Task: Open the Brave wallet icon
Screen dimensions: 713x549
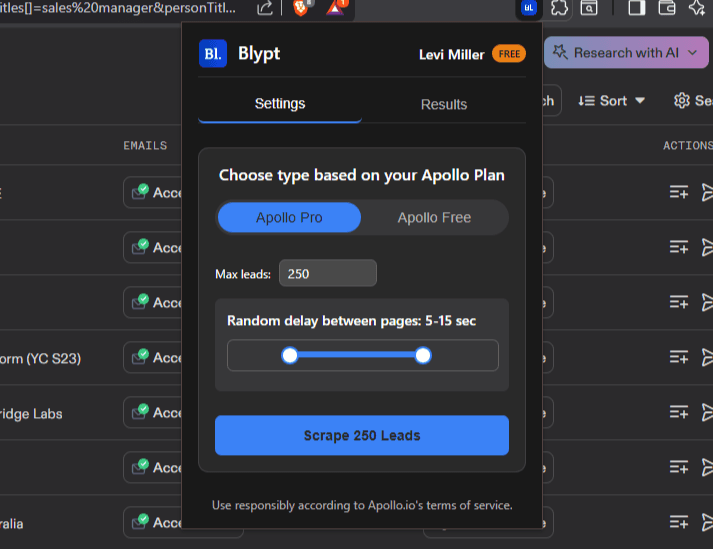Action: click(667, 7)
